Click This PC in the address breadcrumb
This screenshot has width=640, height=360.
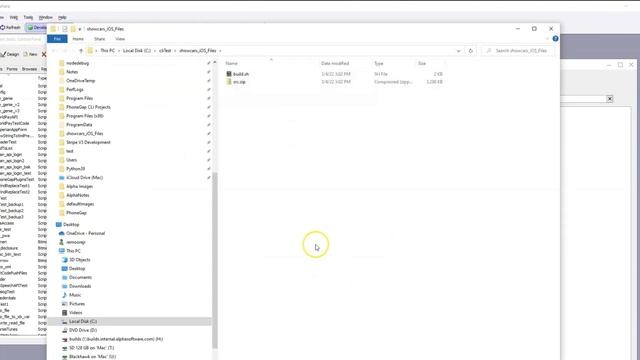(x=108, y=51)
